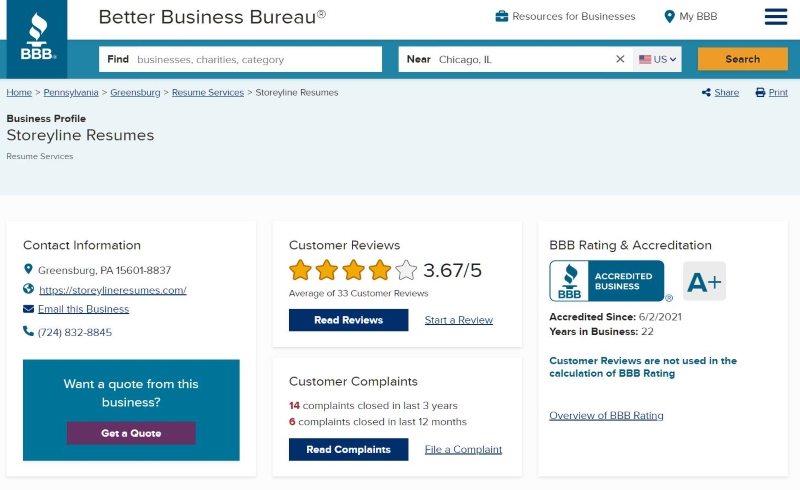Open the US country dropdown
800x490 pixels.
(x=658, y=59)
